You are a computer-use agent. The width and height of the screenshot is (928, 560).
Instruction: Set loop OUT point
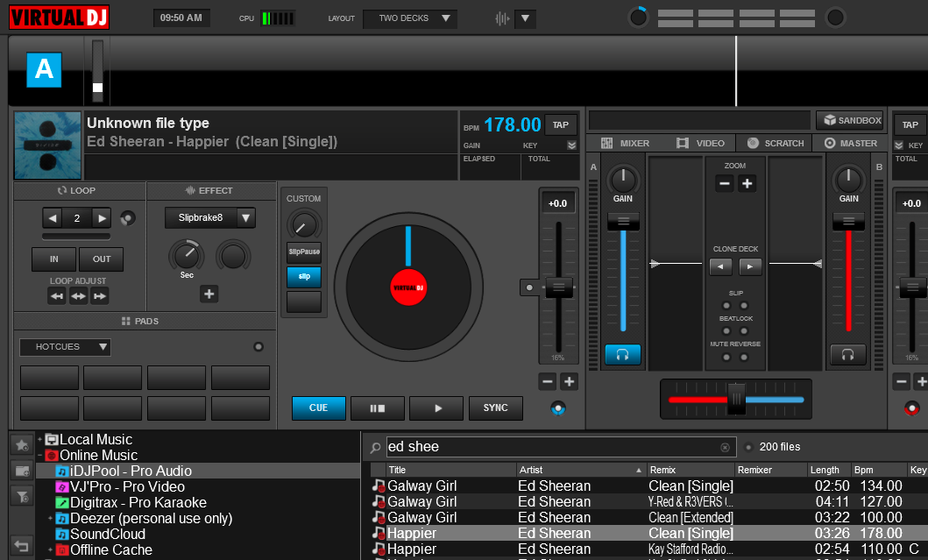pyautogui.click(x=101, y=259)
